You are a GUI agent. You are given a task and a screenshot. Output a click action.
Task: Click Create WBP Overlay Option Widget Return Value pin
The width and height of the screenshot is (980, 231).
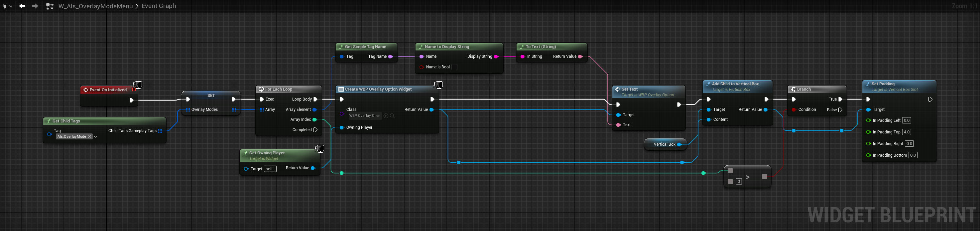432,110
